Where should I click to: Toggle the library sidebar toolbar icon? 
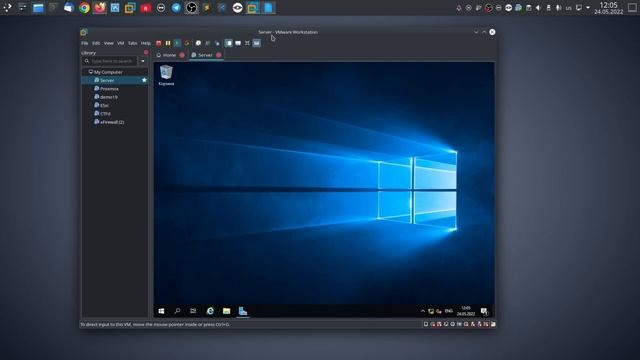coord(229,43)
